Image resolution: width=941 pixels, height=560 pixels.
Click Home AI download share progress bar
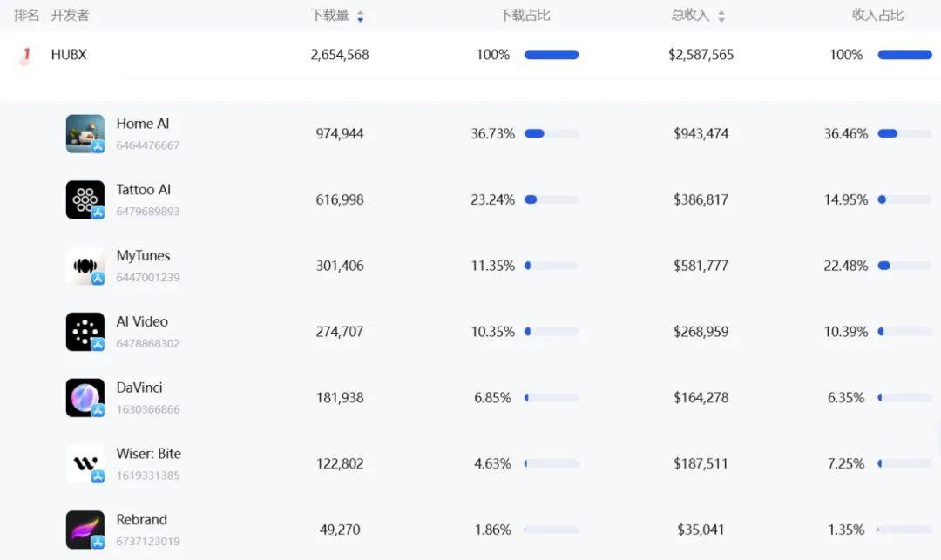pyautogui.click(x=551, y=134)
